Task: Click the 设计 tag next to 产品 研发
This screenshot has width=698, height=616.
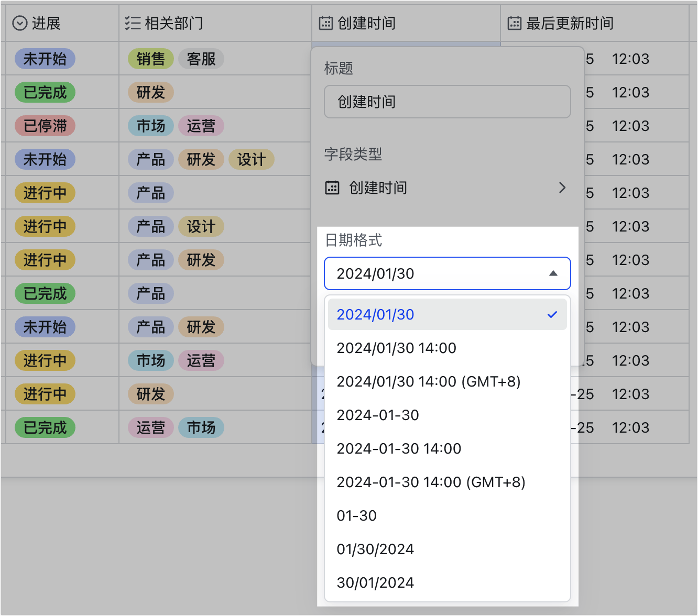Action: (x=252, y=159)
